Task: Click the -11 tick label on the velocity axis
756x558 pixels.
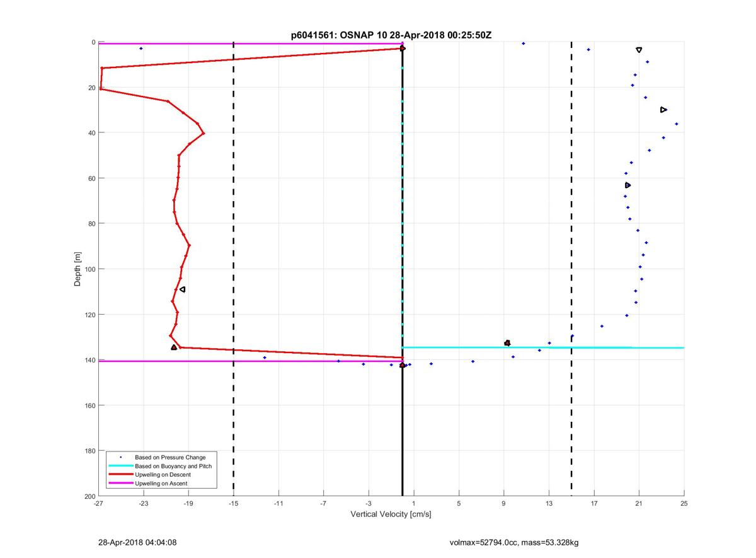Action: [278, 503]
